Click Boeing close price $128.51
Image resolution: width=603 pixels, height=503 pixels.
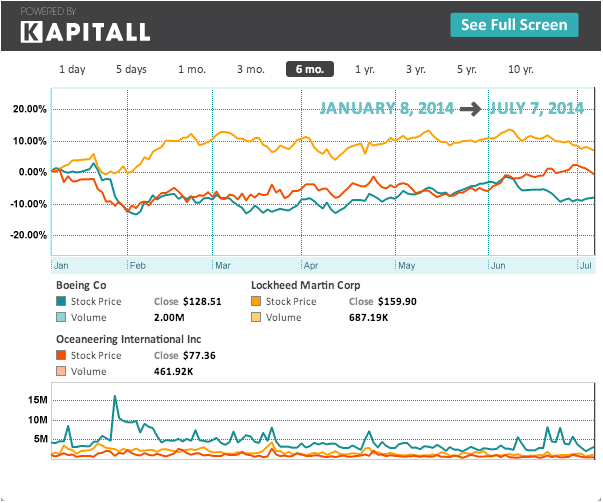pyautogui.click(x=202, y=301)
